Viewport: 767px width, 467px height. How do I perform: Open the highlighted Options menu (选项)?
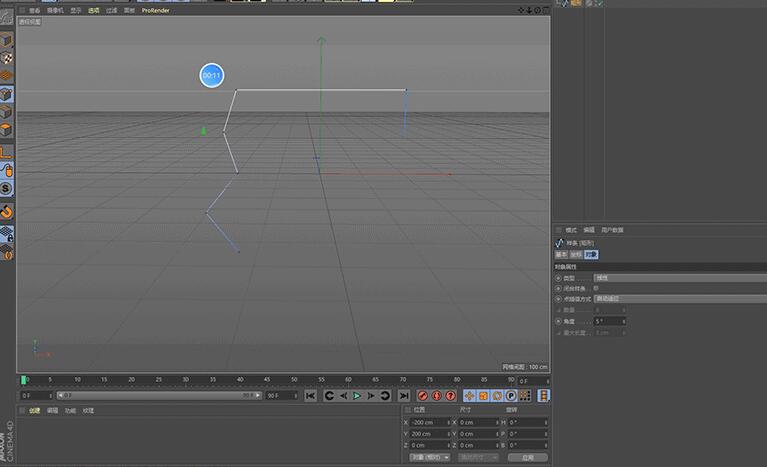coord(93,10)
